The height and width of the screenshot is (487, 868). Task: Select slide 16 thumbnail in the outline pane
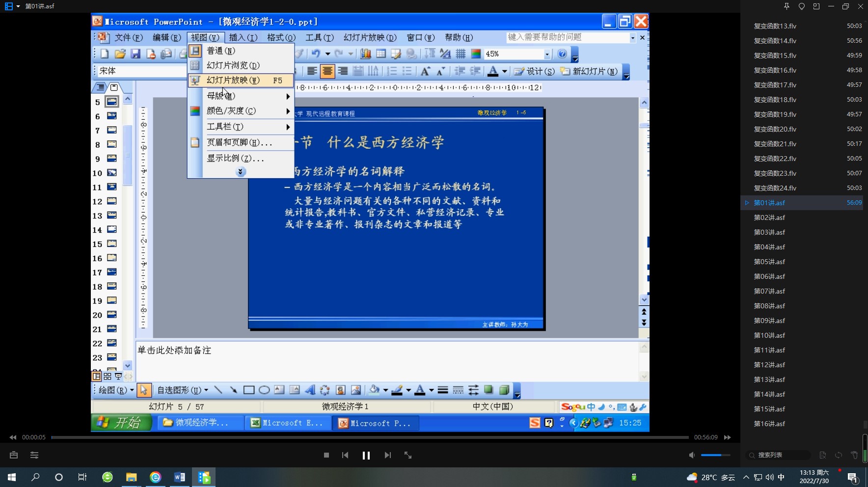[x=112, y=258]
